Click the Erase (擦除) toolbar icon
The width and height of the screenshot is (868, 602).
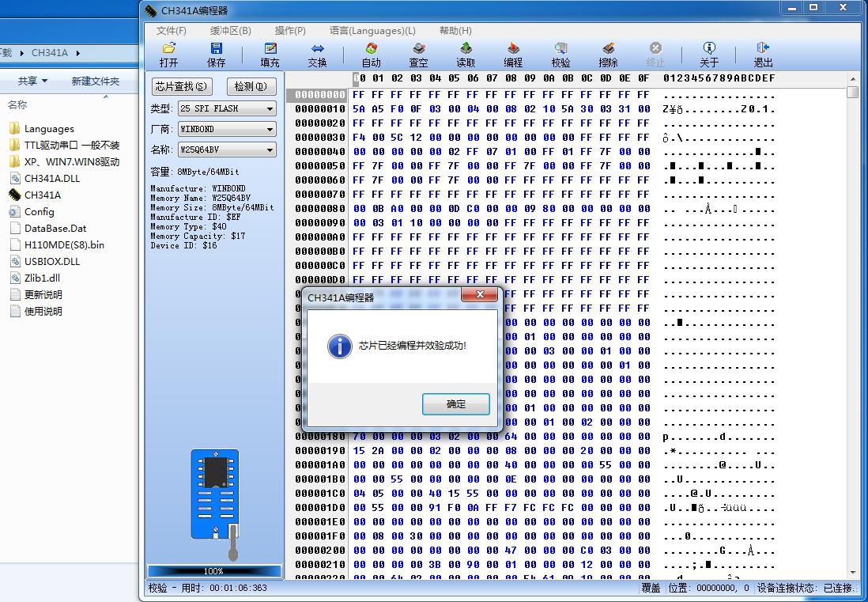(608, 49)
